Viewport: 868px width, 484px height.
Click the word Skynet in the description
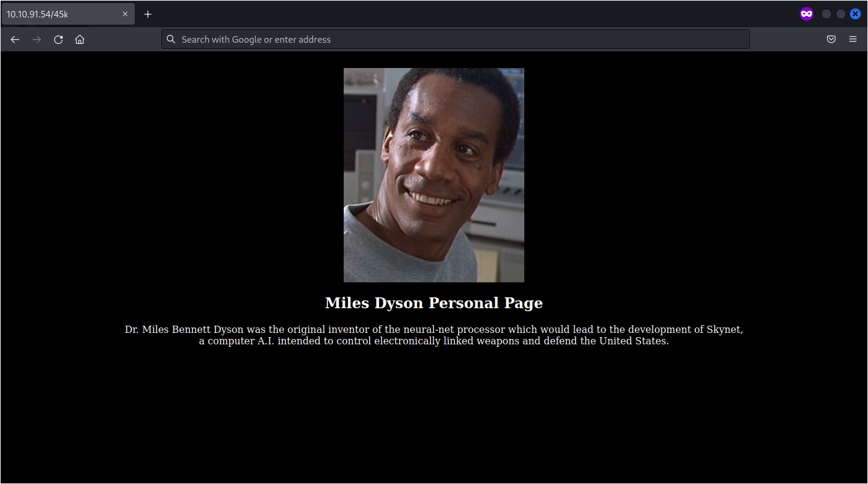tap(725, 330)
